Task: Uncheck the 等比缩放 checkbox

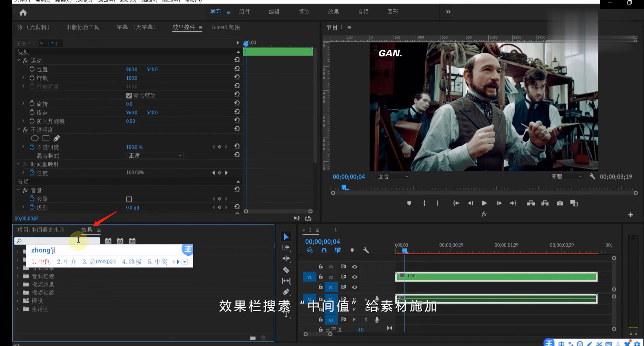Action: pos(129,95)
